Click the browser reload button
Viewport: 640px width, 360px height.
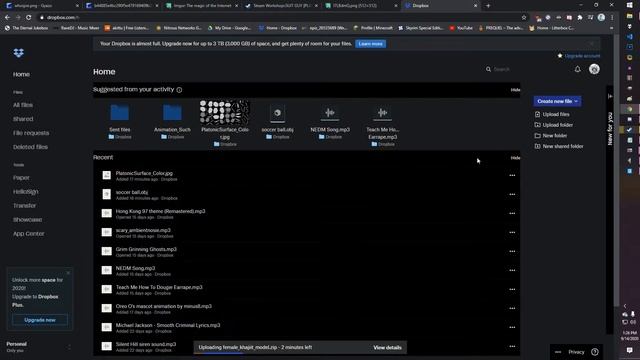[x=29, y=17]
